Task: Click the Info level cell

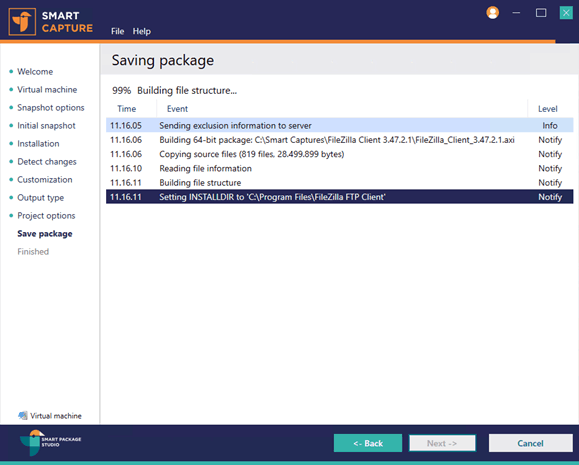Action: pos(550,126)
